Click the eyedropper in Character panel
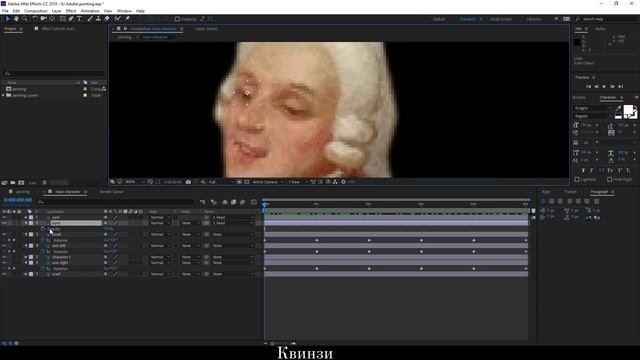 pyautogui.click(x=618, y=108)
